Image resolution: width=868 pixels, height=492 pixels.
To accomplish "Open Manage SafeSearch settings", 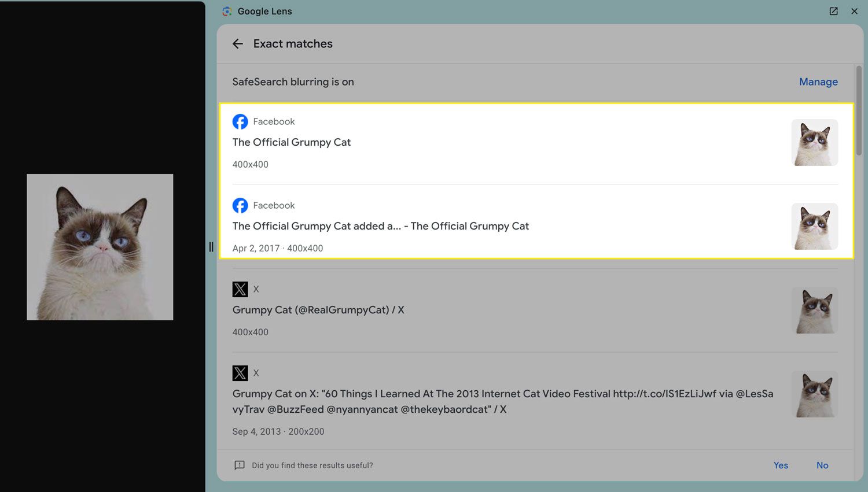I will click(818, 82).
